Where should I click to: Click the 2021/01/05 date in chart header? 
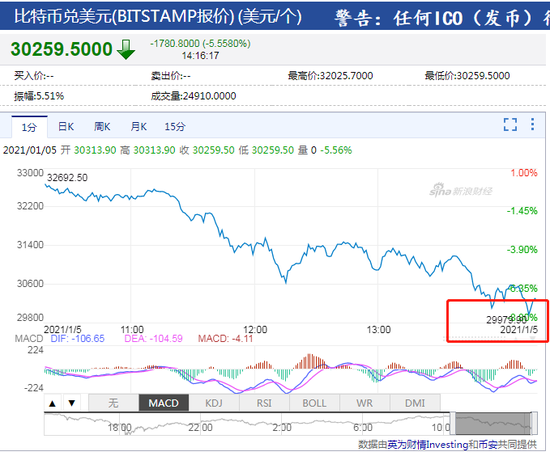[x=30, y=150]
